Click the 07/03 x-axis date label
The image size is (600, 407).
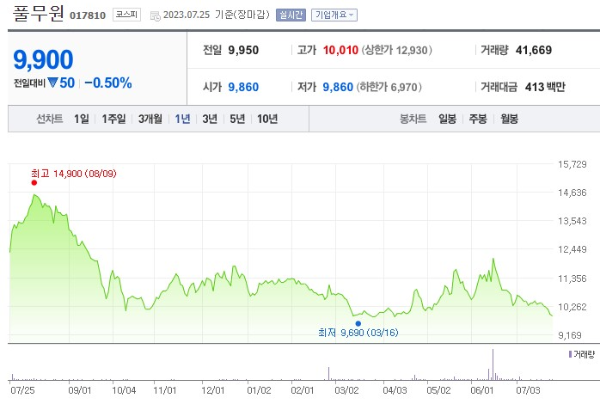pyautogui.click(x=528, y=391)
